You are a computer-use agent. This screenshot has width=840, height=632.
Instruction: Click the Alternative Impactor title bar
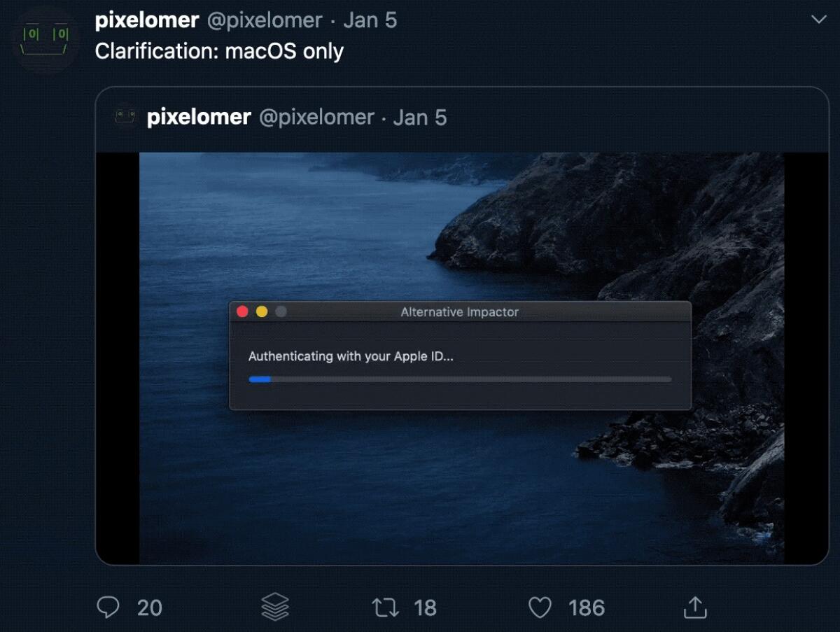[460, 312]
